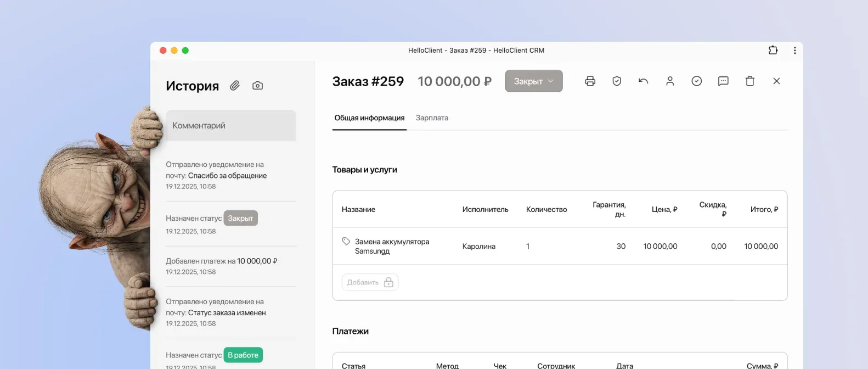The height and width of the screenshot is (369, 868).
Task: Open the warranty shield icon
Action: pos(617,81)
